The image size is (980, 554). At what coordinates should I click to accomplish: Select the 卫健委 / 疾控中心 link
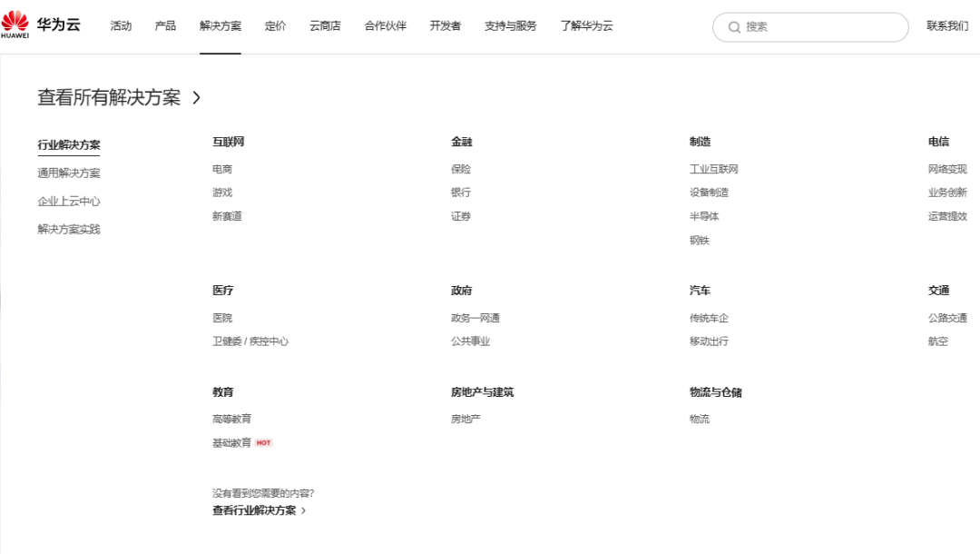click(250, 341)
